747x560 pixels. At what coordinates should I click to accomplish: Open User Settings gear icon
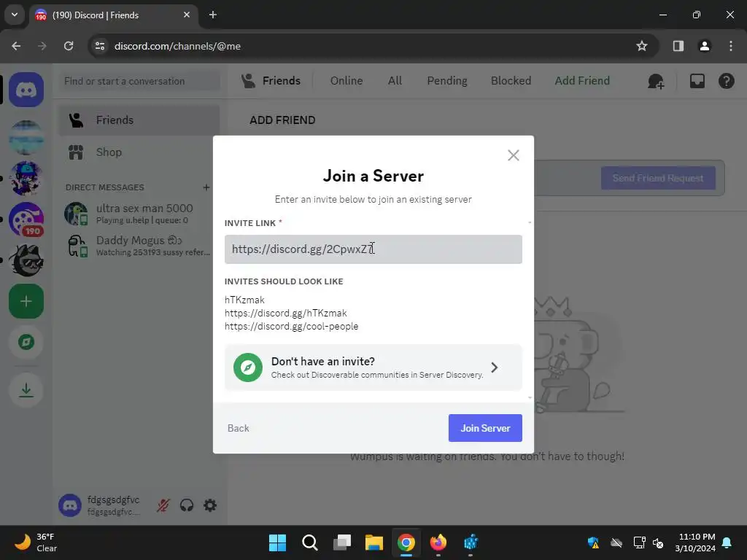click(x=210, y=505)
